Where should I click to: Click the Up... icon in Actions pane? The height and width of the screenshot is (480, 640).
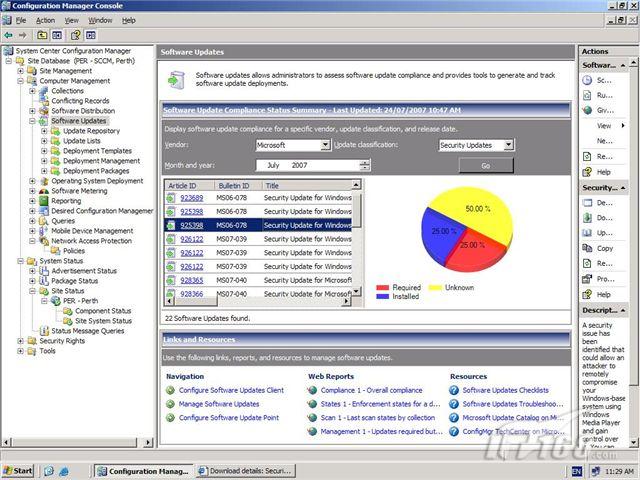click(x=587, y=233)
